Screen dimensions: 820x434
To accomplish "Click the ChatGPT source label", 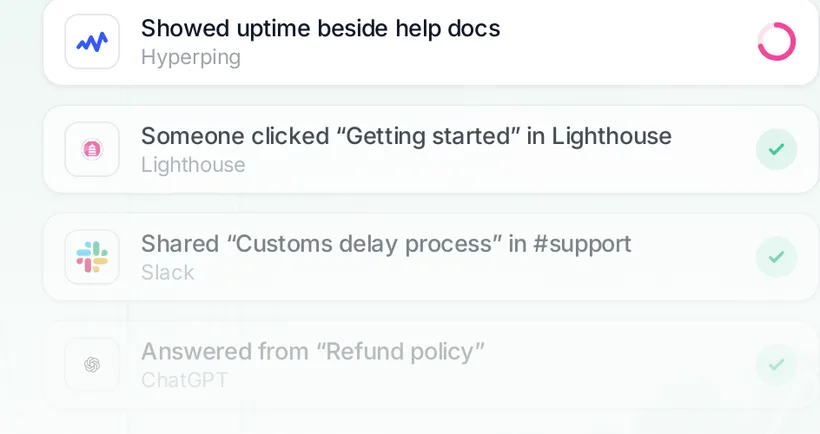I will (x=185, y=381).
